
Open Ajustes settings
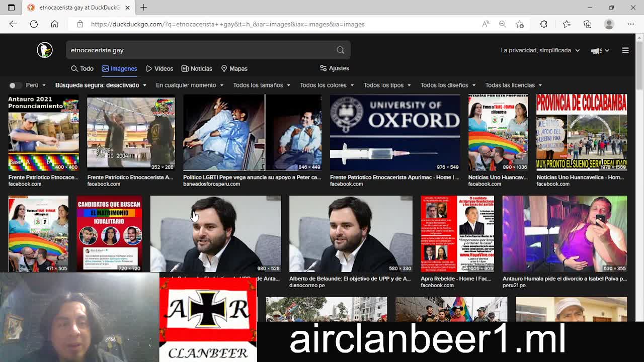tap(335, 68)
